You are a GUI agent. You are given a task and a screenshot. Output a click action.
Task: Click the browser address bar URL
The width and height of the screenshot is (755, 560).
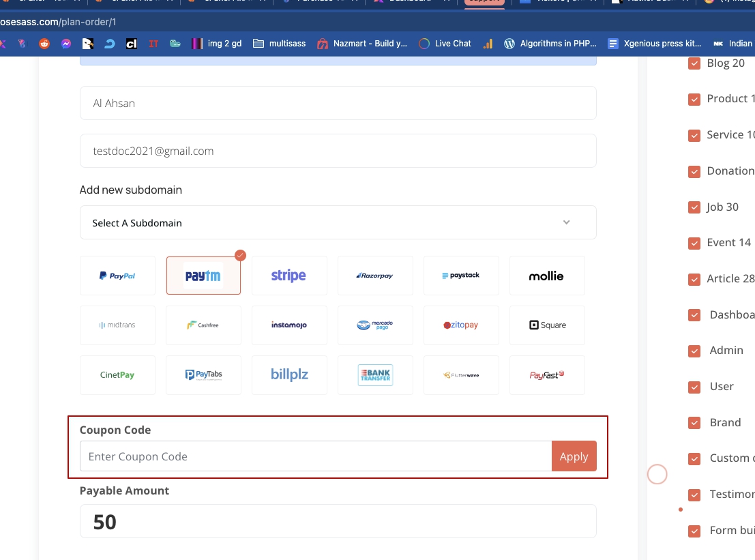pos(58,22)
